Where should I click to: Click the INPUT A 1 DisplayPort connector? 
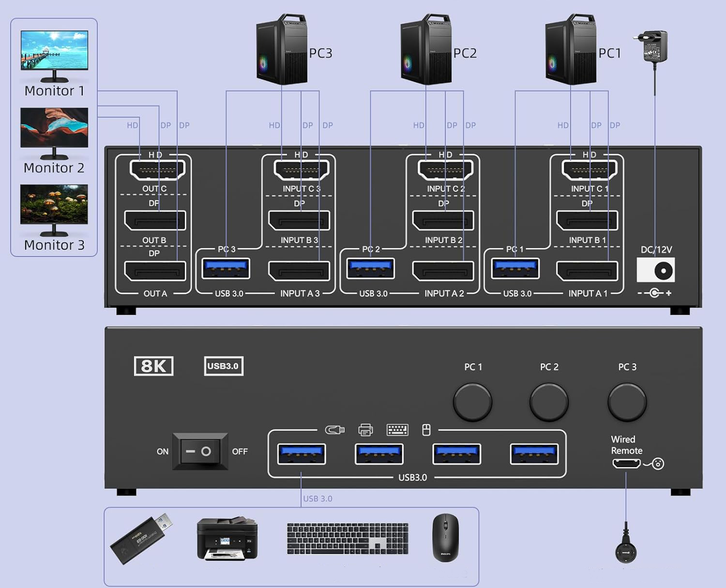pyautogui.click(x=587, y=271)
